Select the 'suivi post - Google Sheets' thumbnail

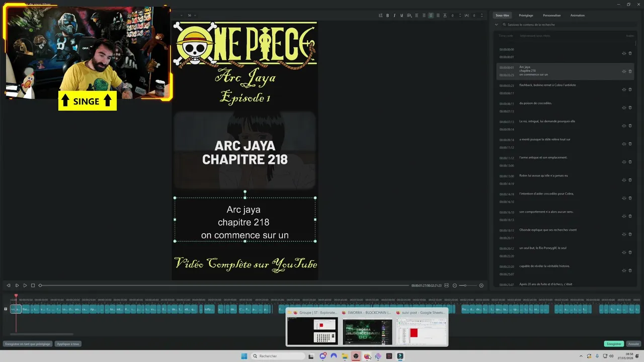point(422,327)
